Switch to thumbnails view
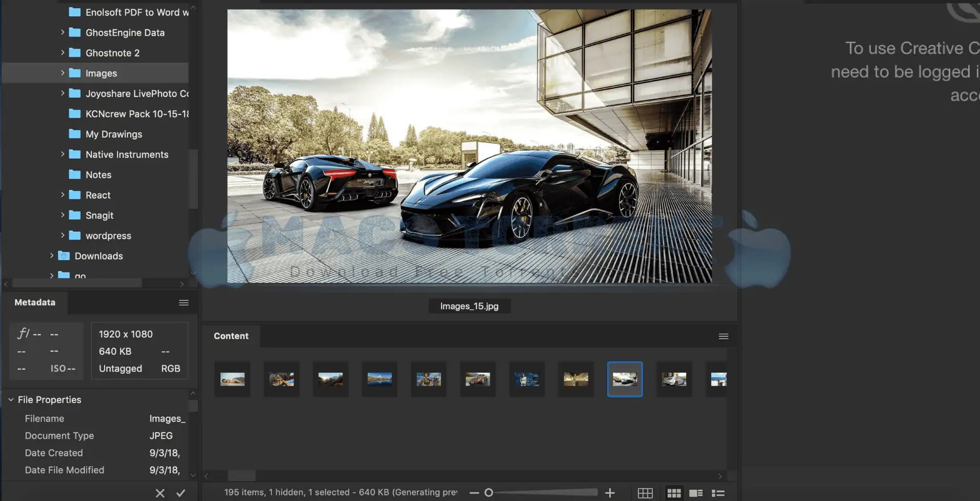The height and width of the screenshot is (501, 980). tap(674, 493)
